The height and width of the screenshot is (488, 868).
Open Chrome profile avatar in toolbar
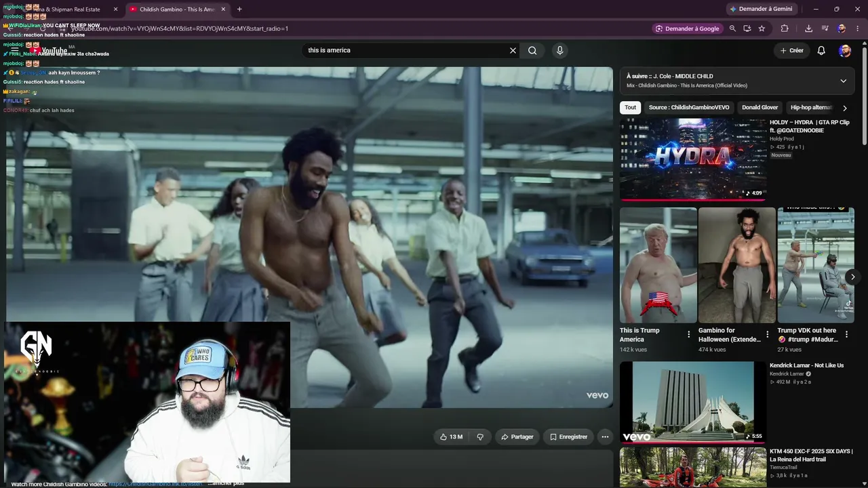coord(842,28)
